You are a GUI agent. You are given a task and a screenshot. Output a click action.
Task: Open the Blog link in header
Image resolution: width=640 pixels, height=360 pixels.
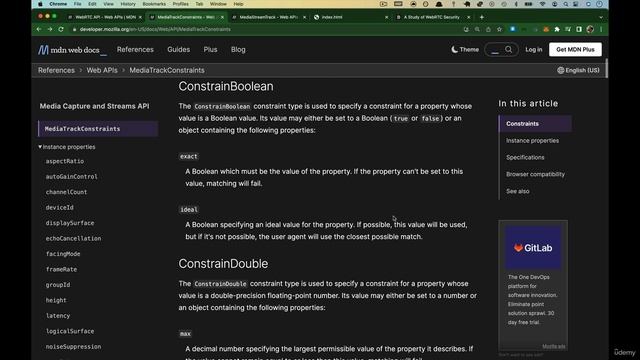pyautogui.click(x=238, y=49)
